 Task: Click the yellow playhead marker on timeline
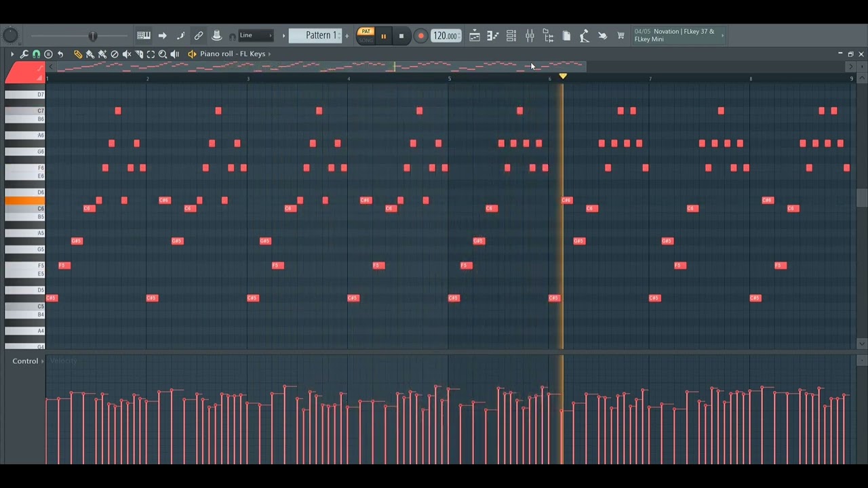point(563,76)
